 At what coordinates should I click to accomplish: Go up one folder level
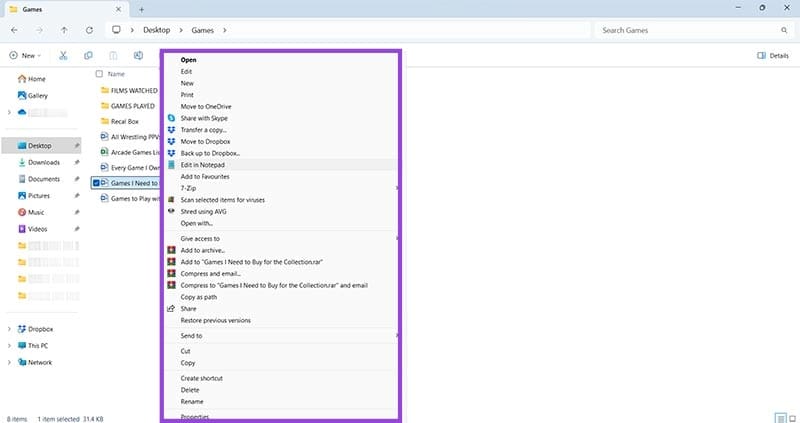tap(64, 30)
